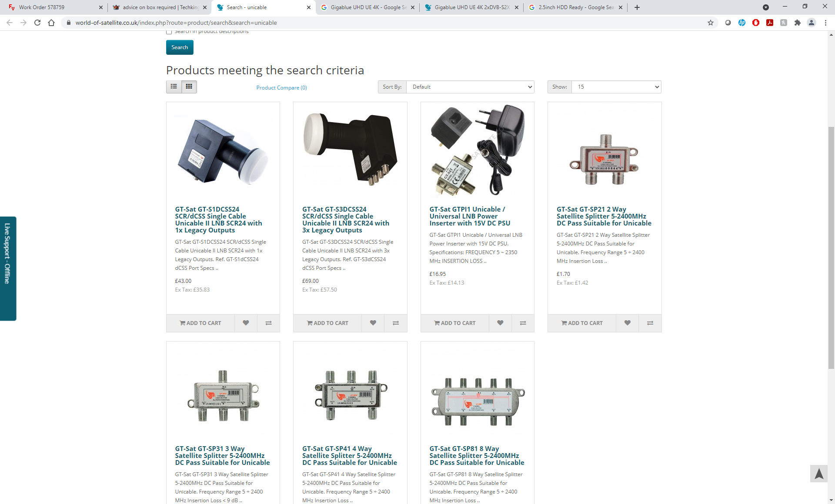The height and width of the screenshot is (504, 835).
Task: Click the GT-S1DCSS24 LNB product image
Action: pyautogui.click(x=223, y=152)
